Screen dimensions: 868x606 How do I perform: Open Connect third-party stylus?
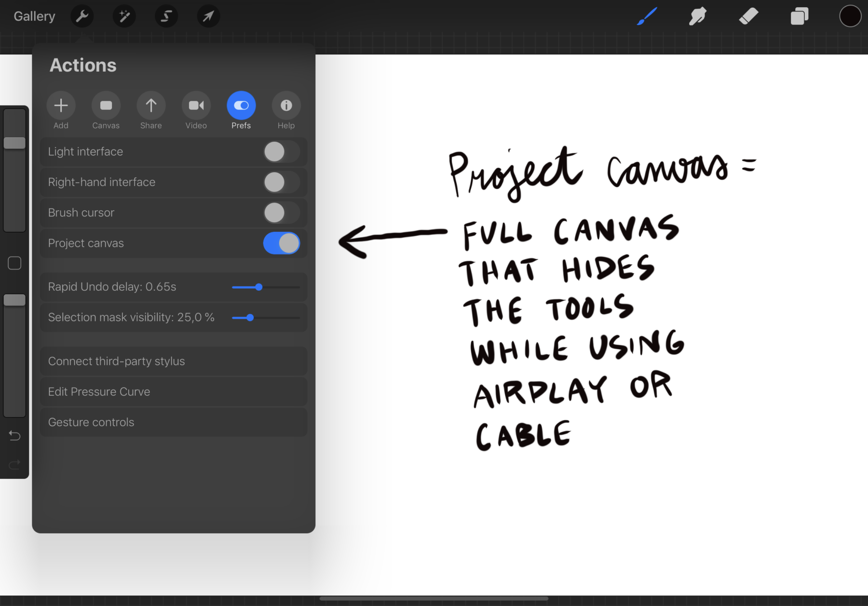[x=174, y=361]
